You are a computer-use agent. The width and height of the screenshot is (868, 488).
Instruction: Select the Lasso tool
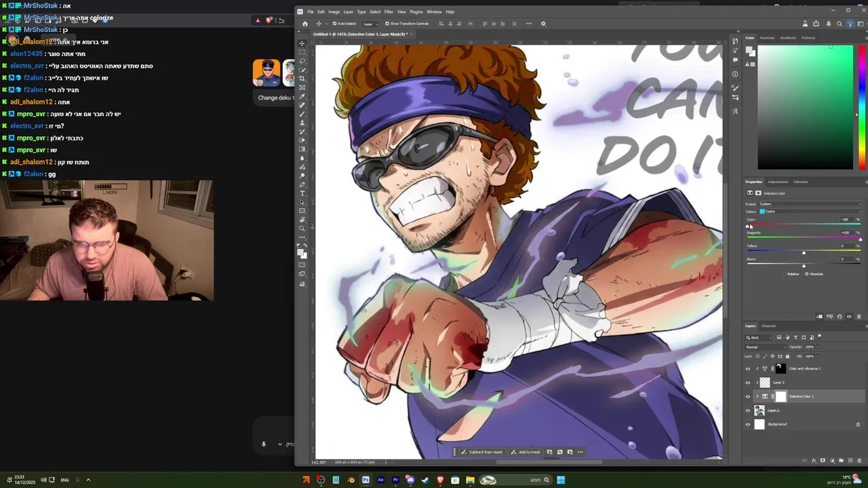click(302, 60)
